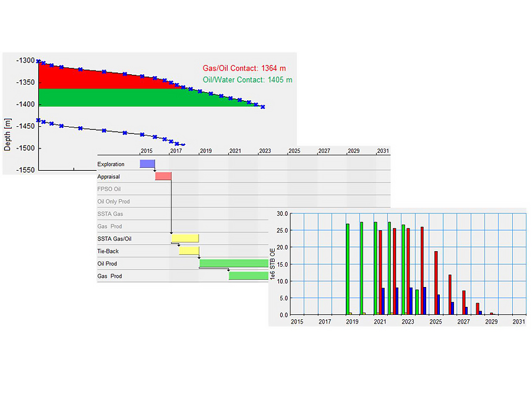Select the Tie-Back activity bar

point(189,251)
